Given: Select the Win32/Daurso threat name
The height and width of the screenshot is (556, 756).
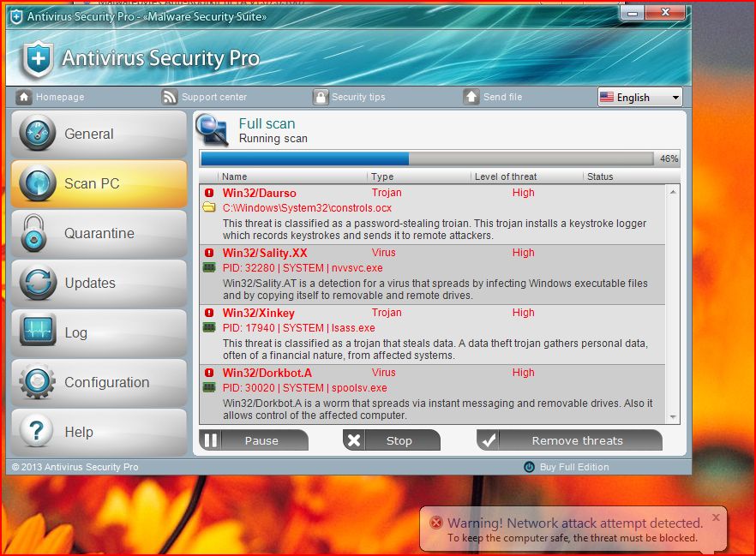Looking at the screenshot, I should (260, 193).
